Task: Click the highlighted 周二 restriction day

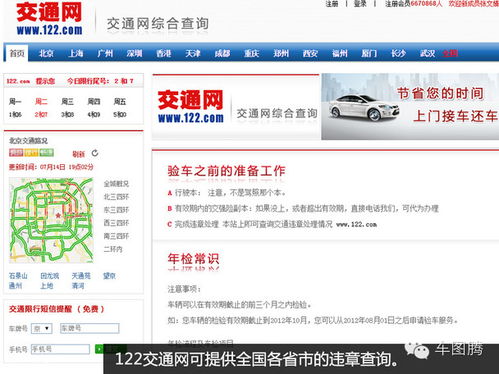Action: (41, 102)
